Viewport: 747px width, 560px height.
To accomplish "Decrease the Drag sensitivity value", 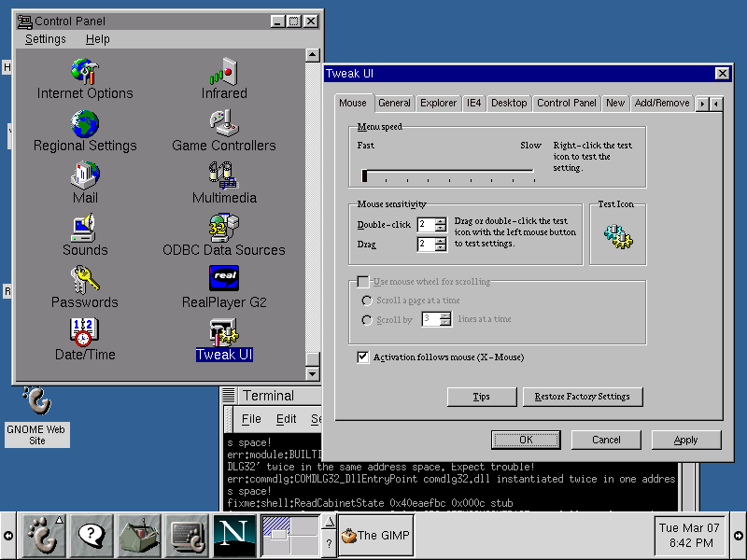I will pyautogui.click(x=441, y=247).
